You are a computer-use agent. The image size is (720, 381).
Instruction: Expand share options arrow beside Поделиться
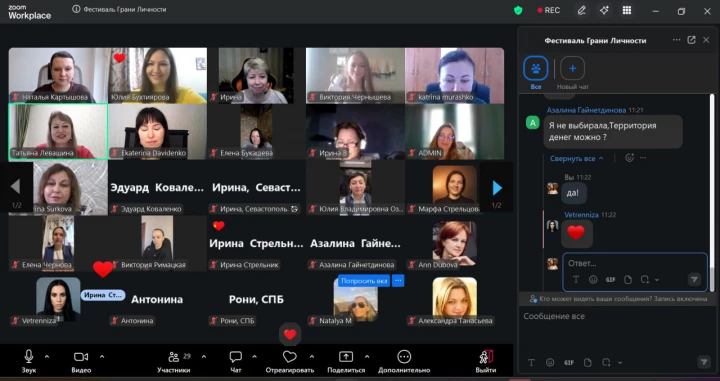coord(367,356)
